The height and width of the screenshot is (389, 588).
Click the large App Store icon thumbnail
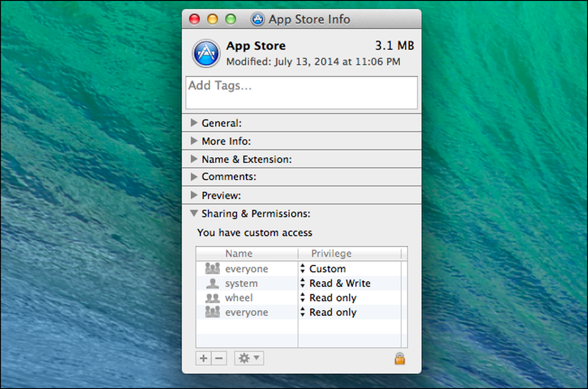point(206,54)
